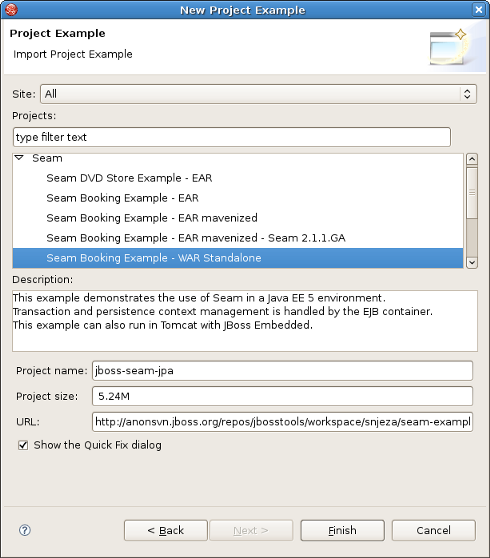Collapse the Seam tree category
The width and height of the screenshot is (490, 558).
point(19,158)
